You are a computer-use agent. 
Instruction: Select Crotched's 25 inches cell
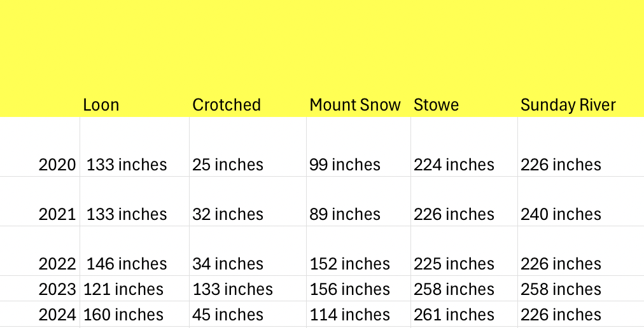click(x=228, y=165)
